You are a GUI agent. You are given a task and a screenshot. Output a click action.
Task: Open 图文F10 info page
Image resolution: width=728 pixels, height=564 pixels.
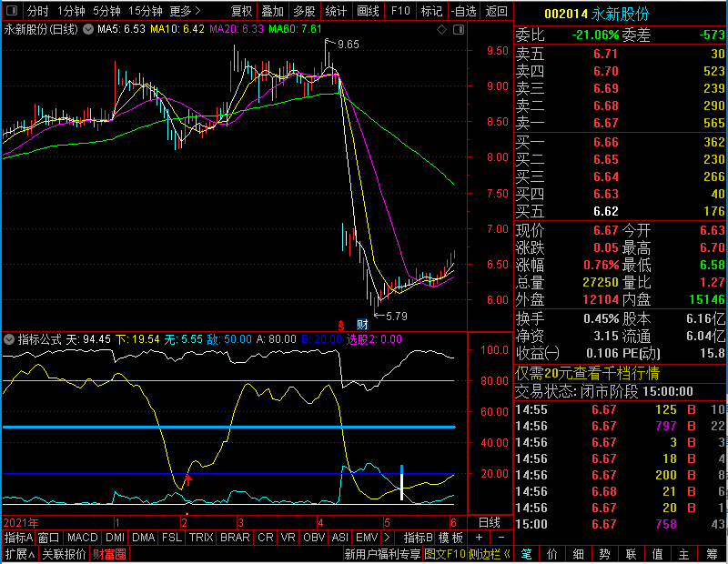(x=445, y=554)
